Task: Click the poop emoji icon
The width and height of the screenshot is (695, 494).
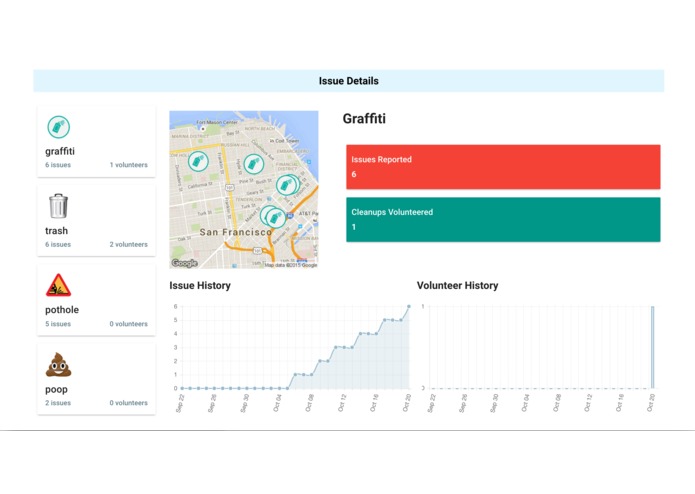Action: 58,365
